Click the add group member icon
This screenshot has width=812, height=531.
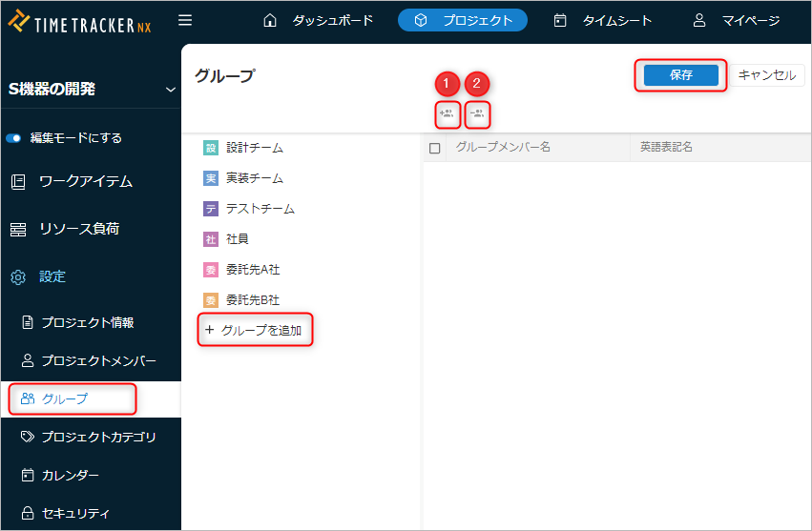(x=447, y=115)
